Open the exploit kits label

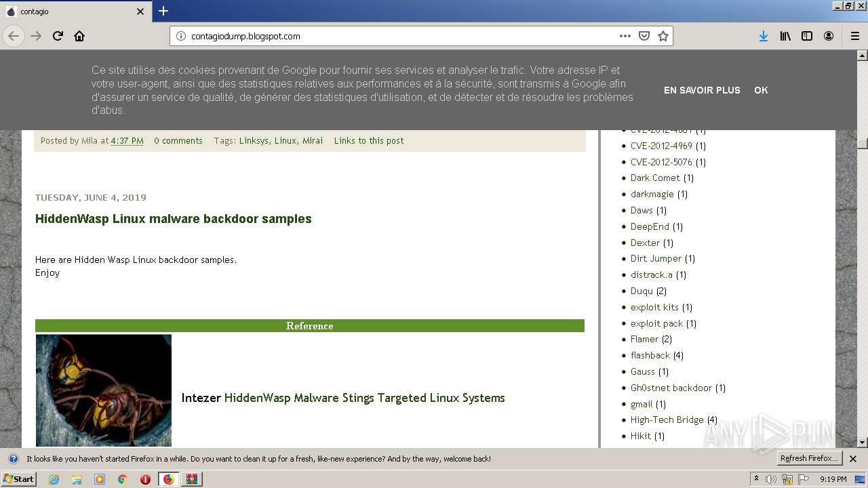click(x=654, y=308)
